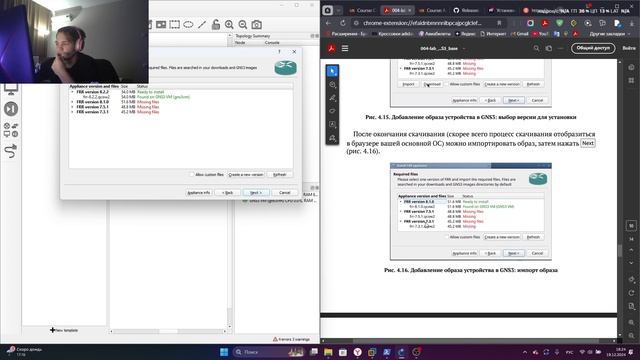
Task: Select the draw line tool in GNS3
Action: coord(202,25)
